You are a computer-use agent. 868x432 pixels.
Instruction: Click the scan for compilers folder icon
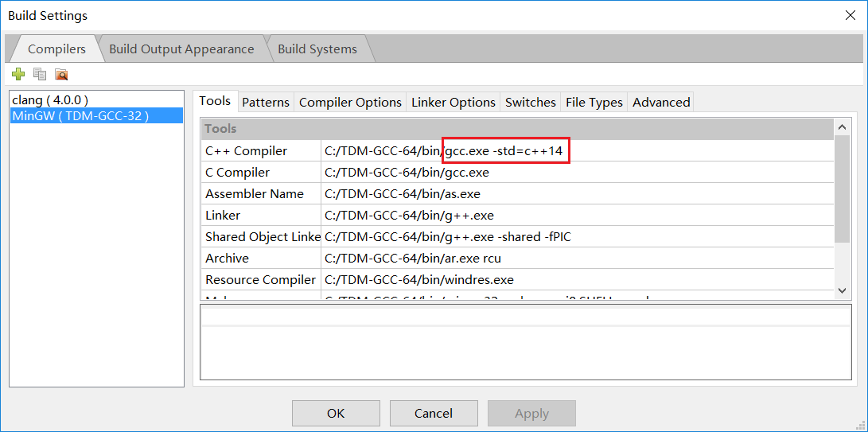pos(61,74)
